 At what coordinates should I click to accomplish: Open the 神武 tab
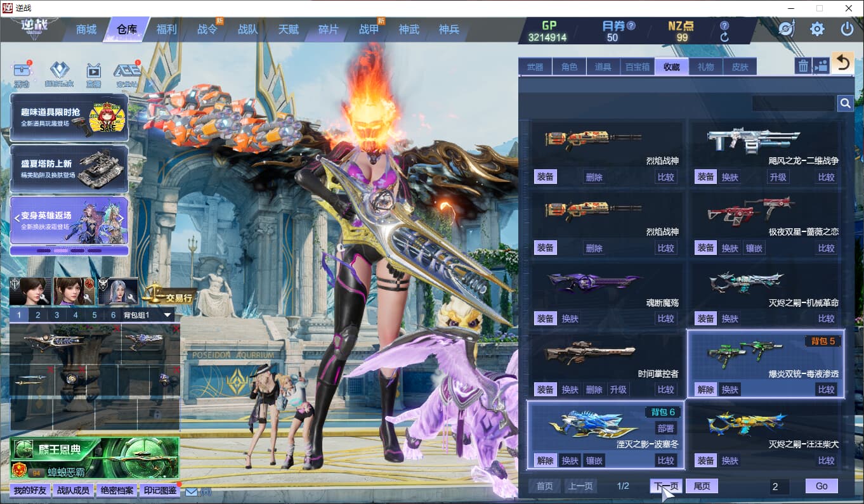click(409, 30)
